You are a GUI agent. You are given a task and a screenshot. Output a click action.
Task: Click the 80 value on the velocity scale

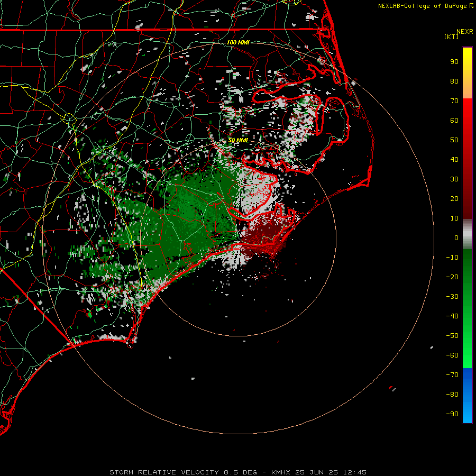click(454, 81)
